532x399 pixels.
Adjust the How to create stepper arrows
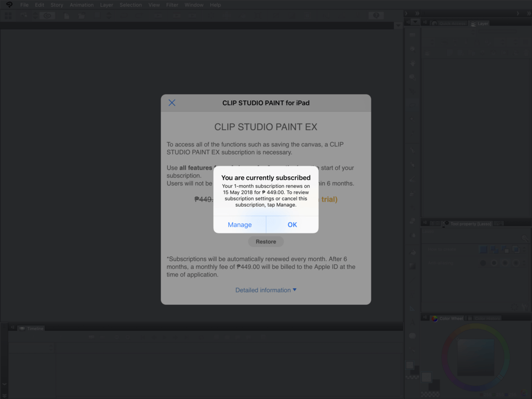pos(524,249)
